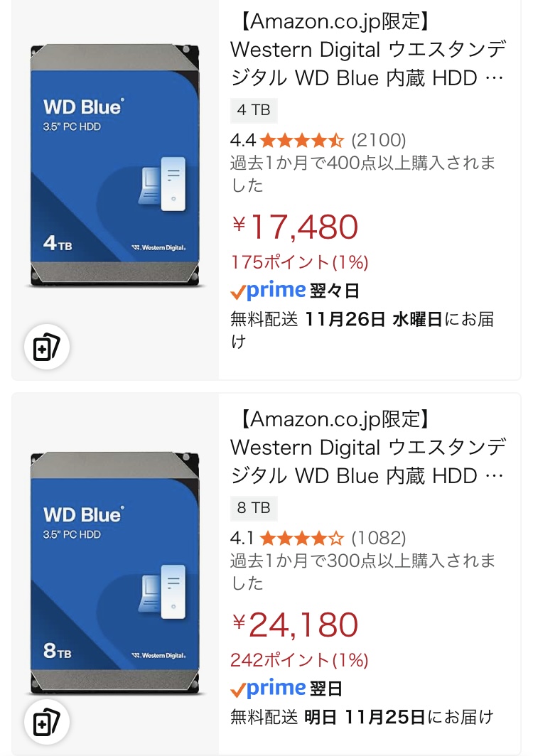Viewport: 533px width, 756px height.
Task: Tap the compare icon on the 4TB drive
Action: [47, 348]
